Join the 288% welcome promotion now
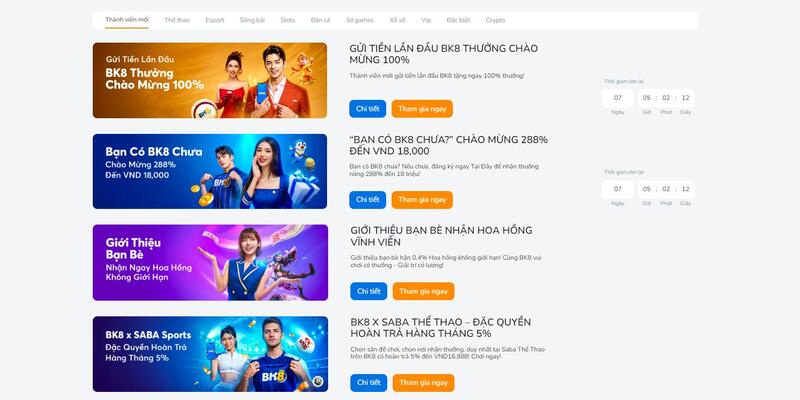The width and height of the screenshot is (800, 400). click(x=422, y=200)
